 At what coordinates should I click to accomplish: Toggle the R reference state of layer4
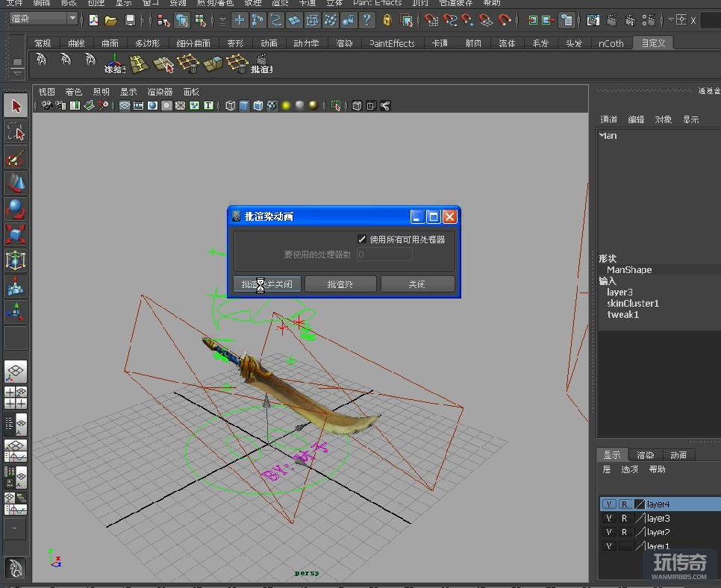pyautogui.click(x=625, y=504)
